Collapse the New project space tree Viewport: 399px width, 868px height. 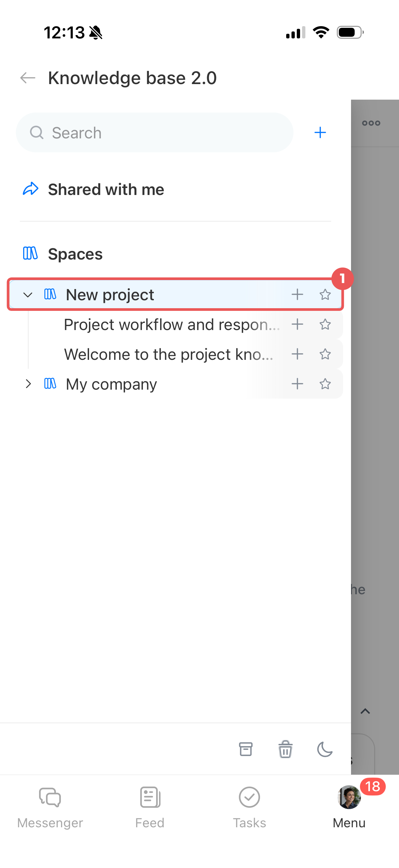tap(28, 295)
